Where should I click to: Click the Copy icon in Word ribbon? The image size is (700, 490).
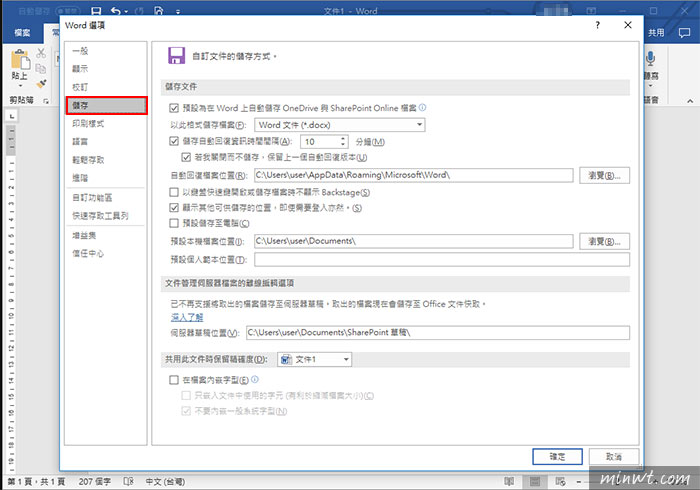[x=41, y=68]
